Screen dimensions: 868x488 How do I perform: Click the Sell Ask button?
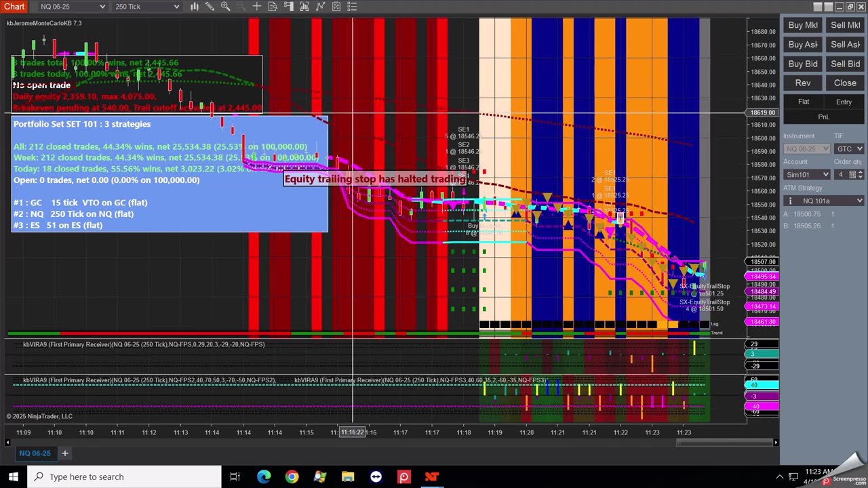pos(845,44)
